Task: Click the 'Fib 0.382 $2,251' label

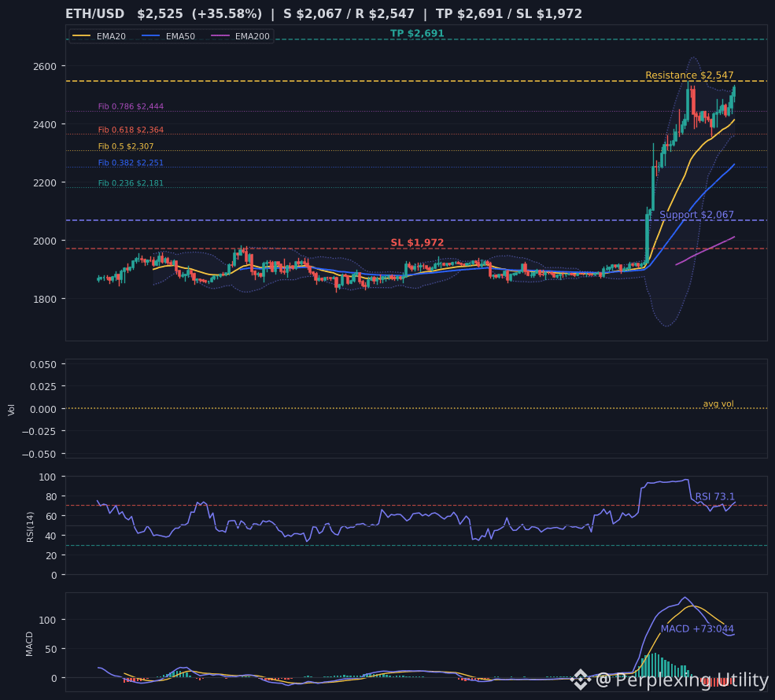Action: [131, 163]
